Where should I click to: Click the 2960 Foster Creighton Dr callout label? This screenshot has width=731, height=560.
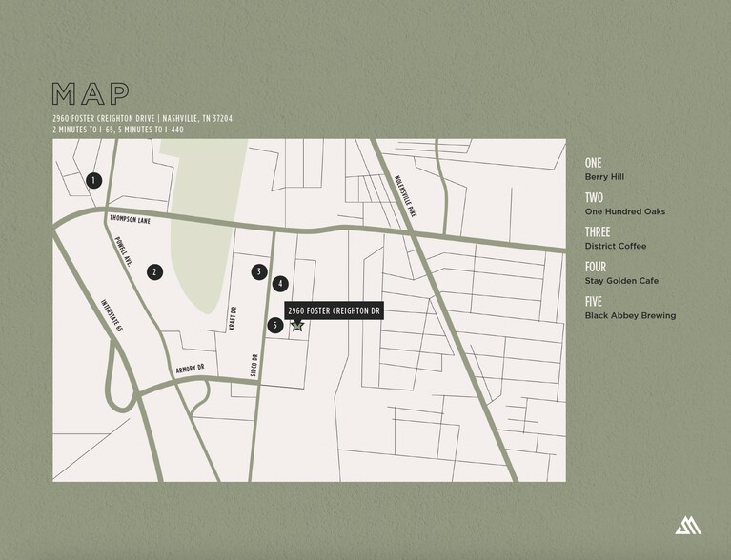coord(334,311)
